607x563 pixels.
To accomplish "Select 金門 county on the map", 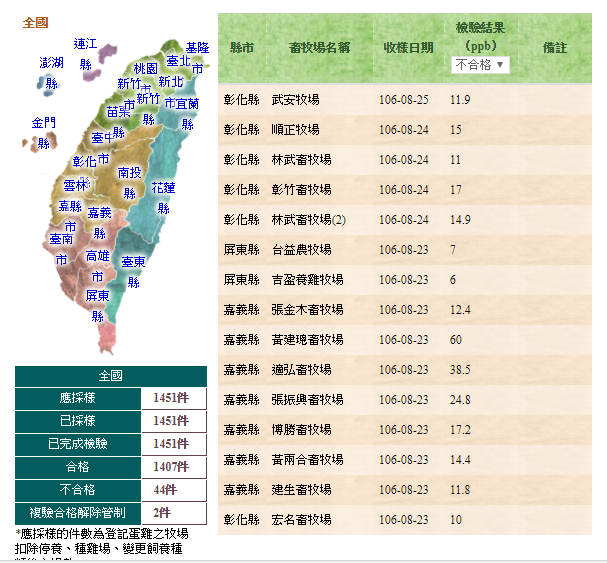I will click(43, 133).
